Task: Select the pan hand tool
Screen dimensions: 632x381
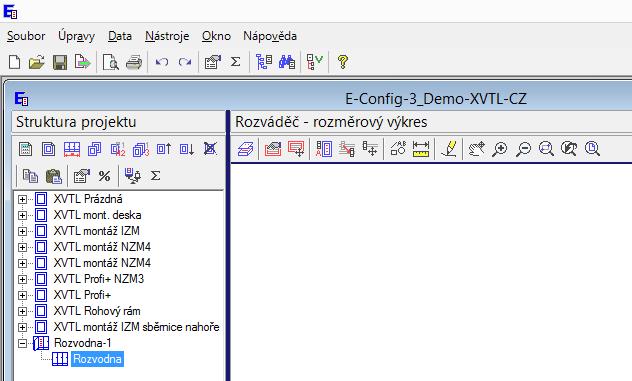Action: (x=476, y=149)
